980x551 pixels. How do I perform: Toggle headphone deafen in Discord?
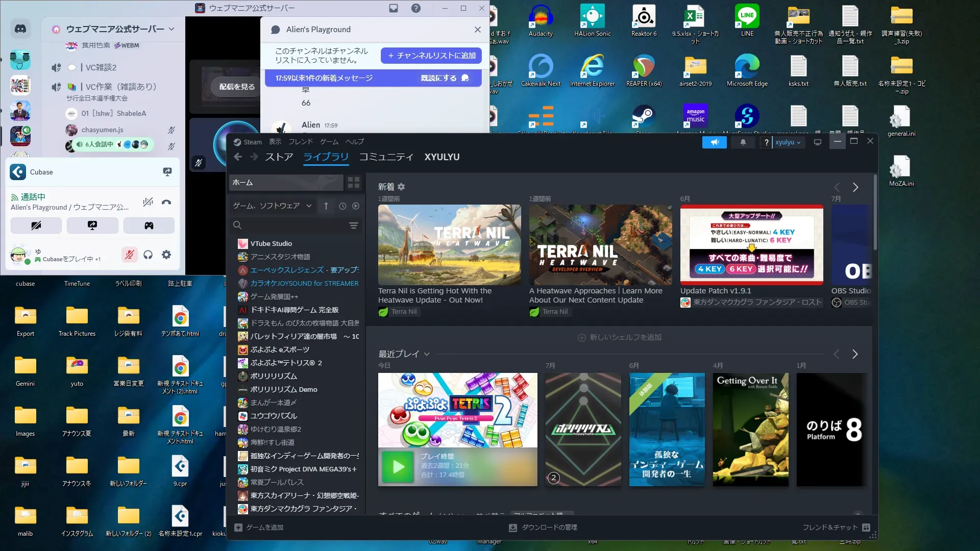point(148,255)
